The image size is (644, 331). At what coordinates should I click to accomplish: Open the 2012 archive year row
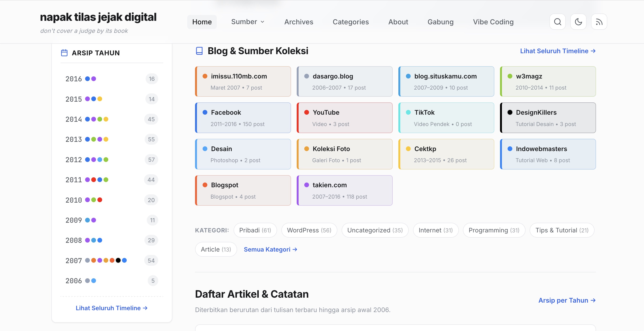click(x=112, y=160)
